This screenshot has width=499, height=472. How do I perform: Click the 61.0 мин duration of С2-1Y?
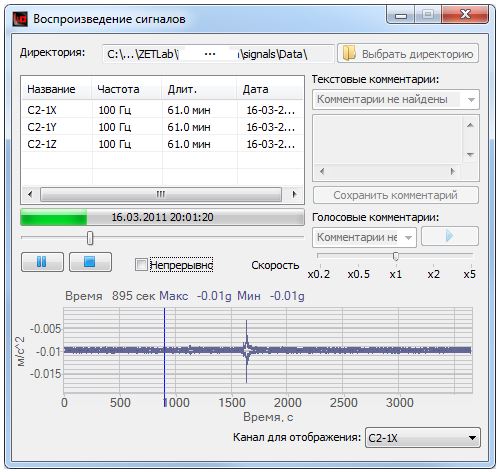(x=189, y=127)
